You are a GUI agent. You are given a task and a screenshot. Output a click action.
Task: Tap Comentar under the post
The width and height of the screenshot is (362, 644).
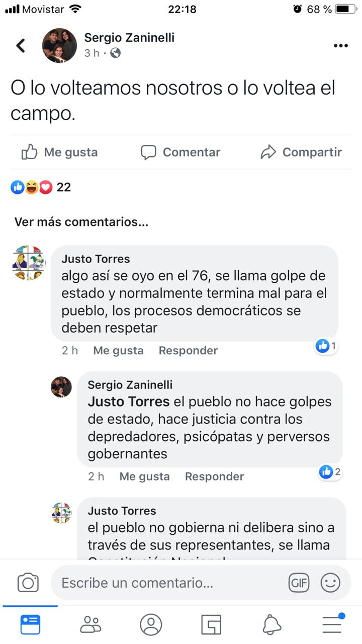[x=180, y=152]
